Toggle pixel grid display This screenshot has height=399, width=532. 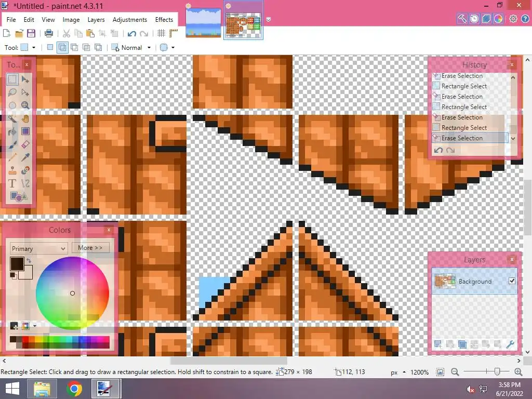pyautogui.click(x=161, y=33)
